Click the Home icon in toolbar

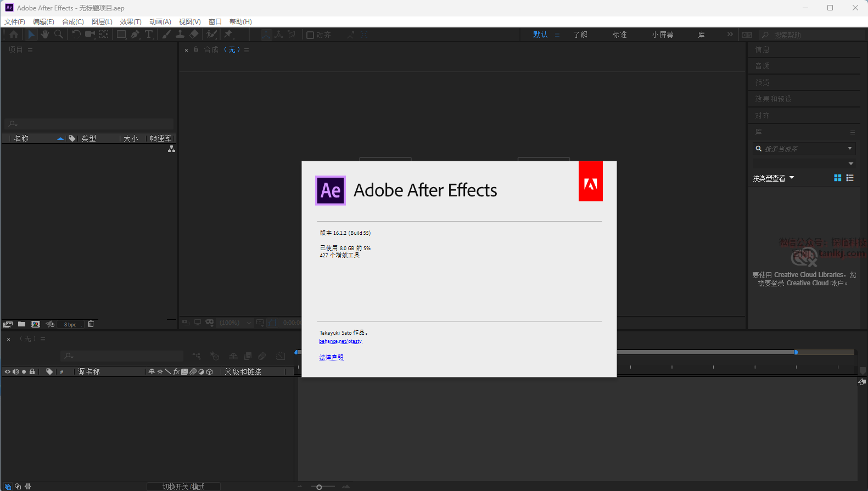pos(14,35)
